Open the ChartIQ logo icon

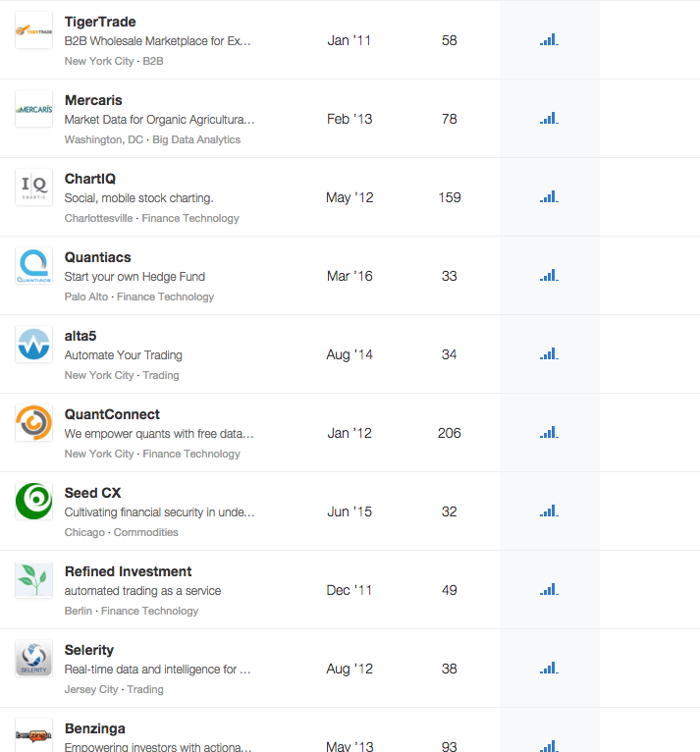tap(33, 188)
